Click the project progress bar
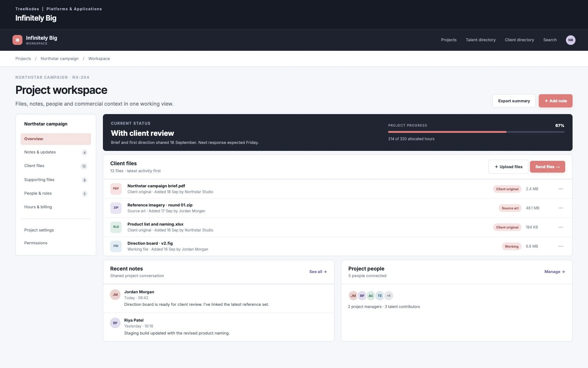This screenshot has width=588, height=368. [x=476, y=132]
